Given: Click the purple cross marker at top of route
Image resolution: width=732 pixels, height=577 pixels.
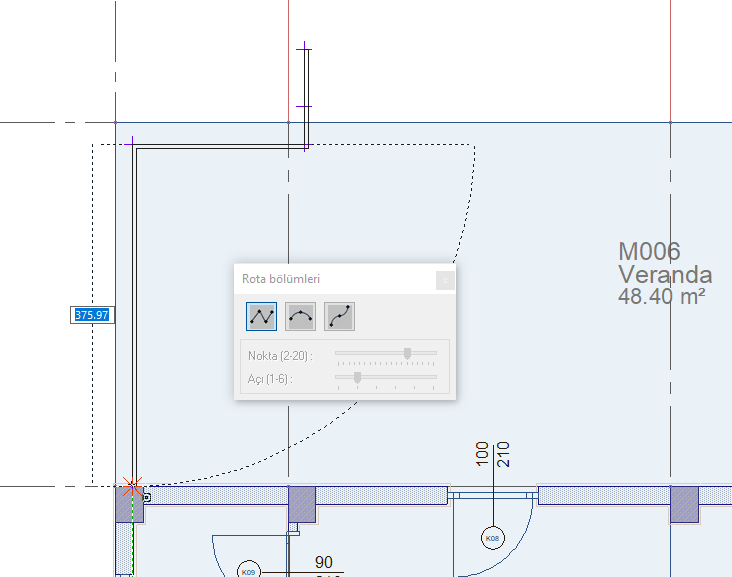Looking at the screenshot, I should click(304, 49).
